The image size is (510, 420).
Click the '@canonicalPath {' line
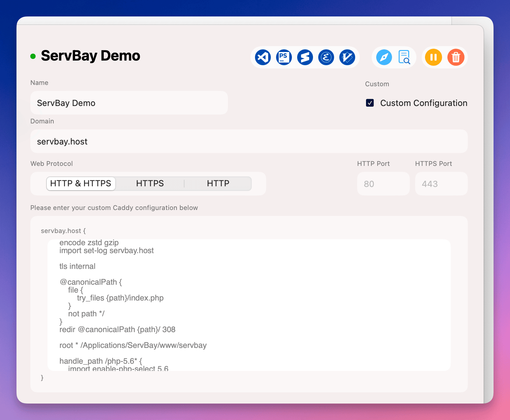[x=91, y=282]
